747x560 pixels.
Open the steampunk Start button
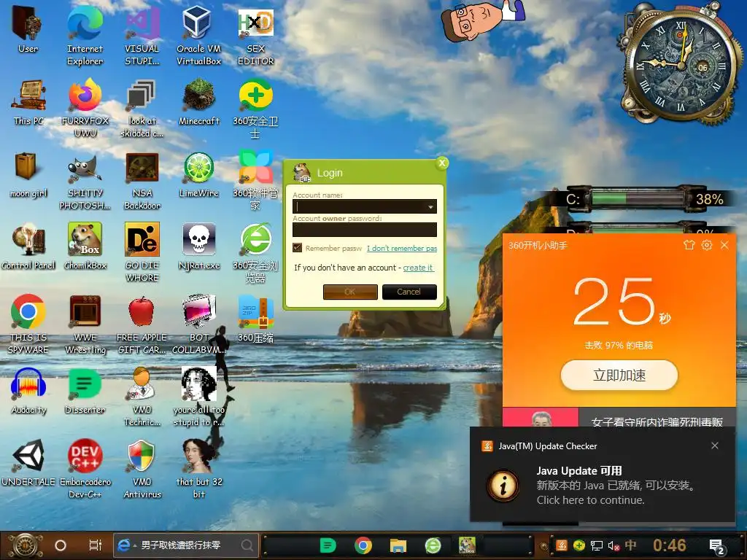click(26, 545)
